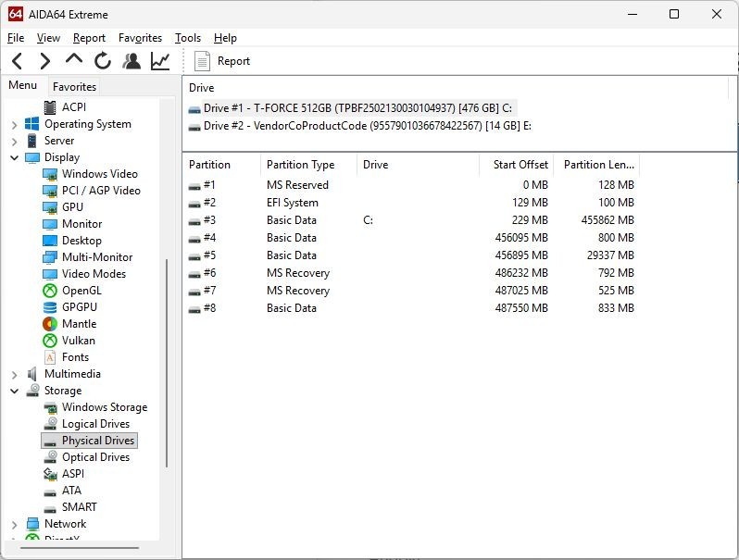Select the GPU icon in the tree

click(x=50, y=207)
